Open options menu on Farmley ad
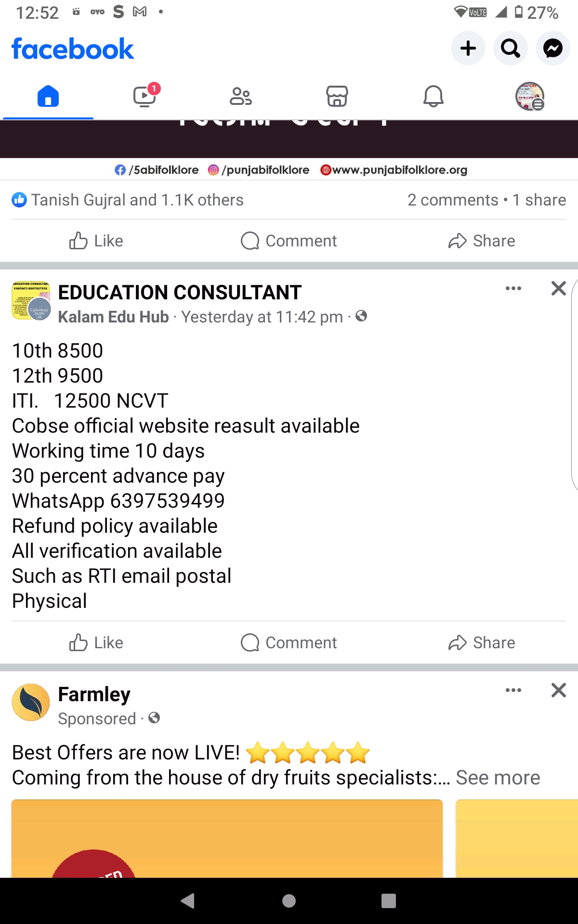 click(513, 690)
